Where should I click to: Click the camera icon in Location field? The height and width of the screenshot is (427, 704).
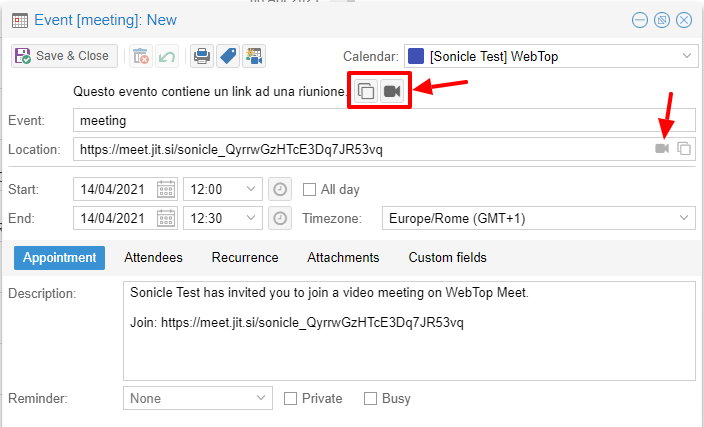pos(661,149)
